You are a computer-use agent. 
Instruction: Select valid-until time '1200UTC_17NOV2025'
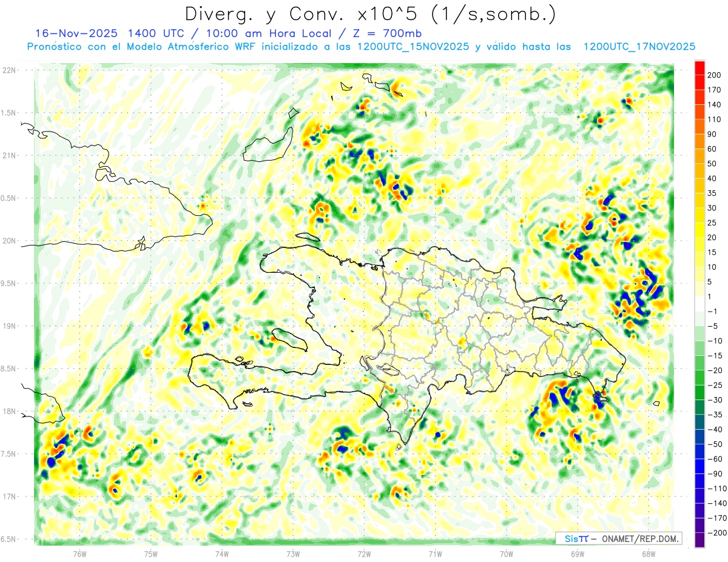pyautogui.click(x=639, y=47)
